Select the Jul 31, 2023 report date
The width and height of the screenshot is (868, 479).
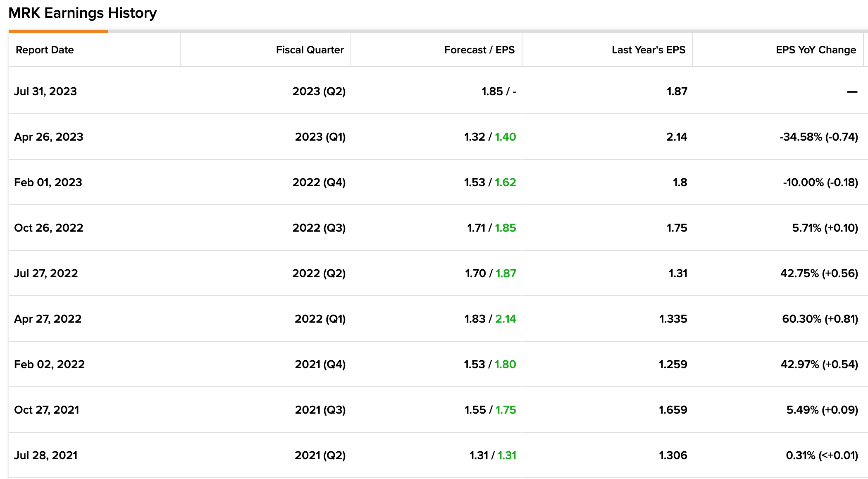[x=45, y=91]
